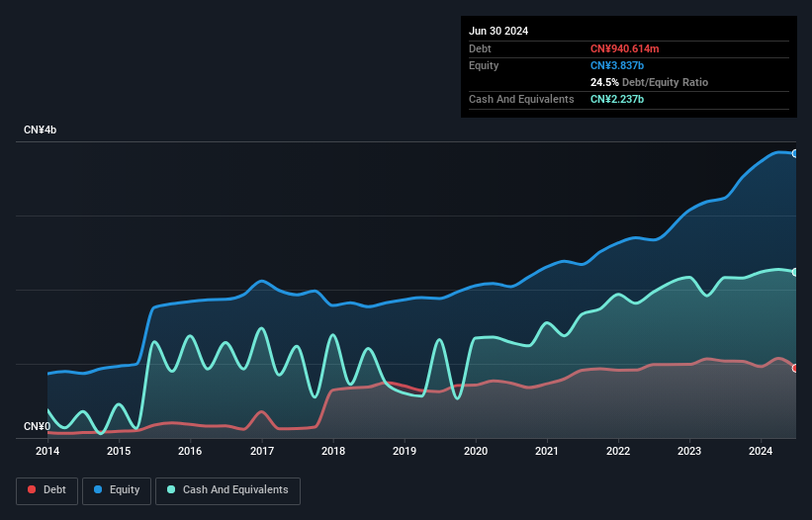Toggle the Debt legend button
This screenshot has height=520, width=812.
coord(47,490)
